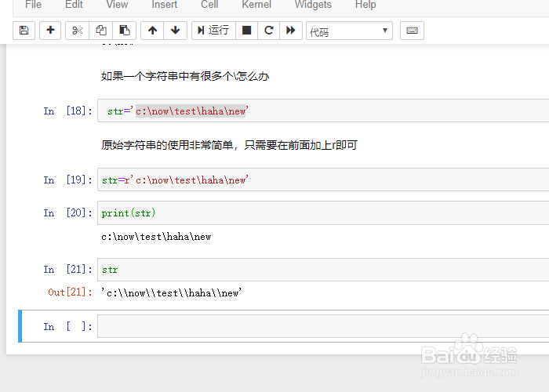Open the command palette keyboard icon
The image size is (549, 392).
point(412,31)
